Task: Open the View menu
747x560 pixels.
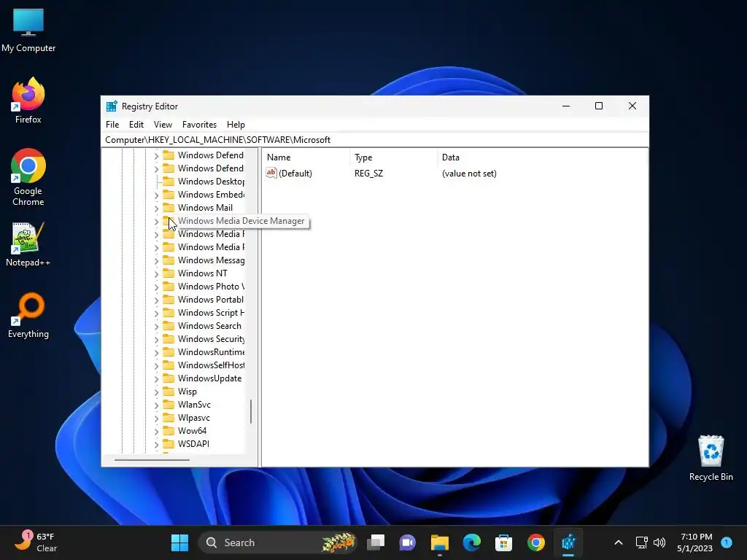Action: point(163,124)
